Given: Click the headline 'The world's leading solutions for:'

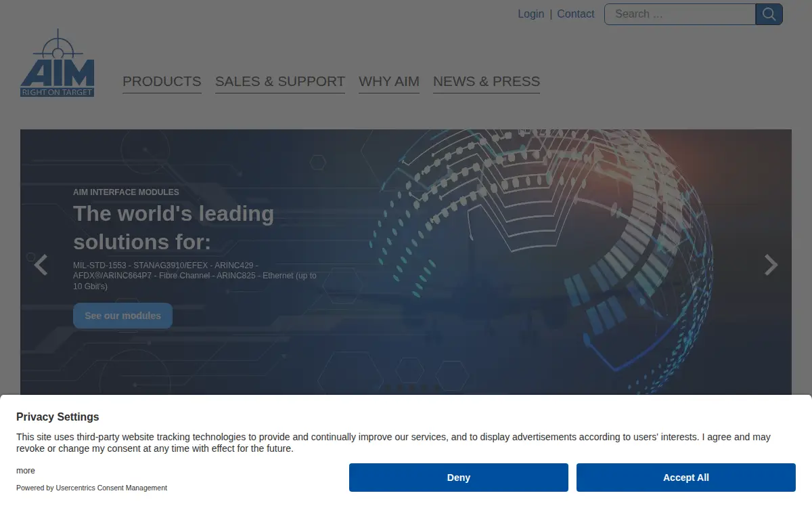Looking at the screenshot, I should pos(174,228).
